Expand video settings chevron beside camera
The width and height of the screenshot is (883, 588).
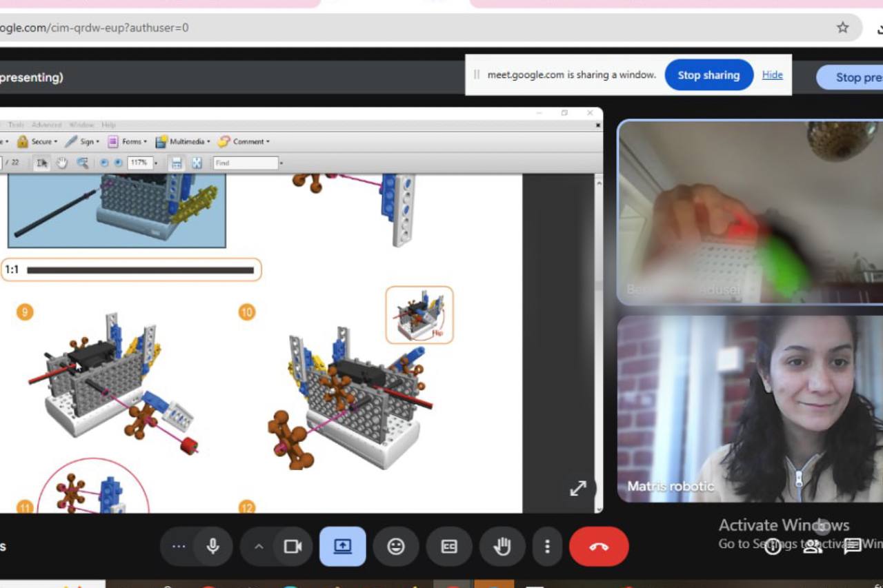[x=259, y=547]
